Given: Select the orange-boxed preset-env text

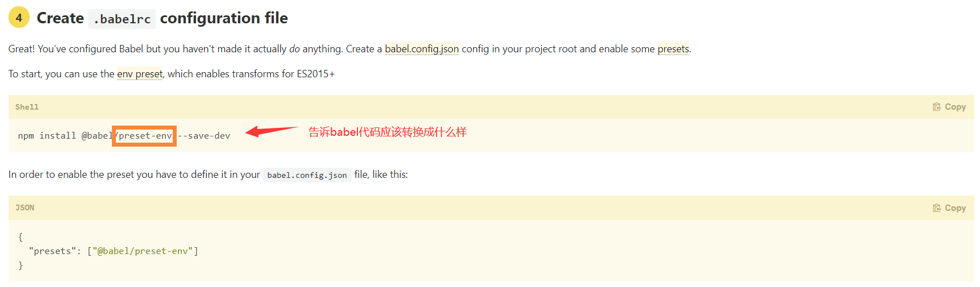Looking at the screenshot, I should (144, 136).
